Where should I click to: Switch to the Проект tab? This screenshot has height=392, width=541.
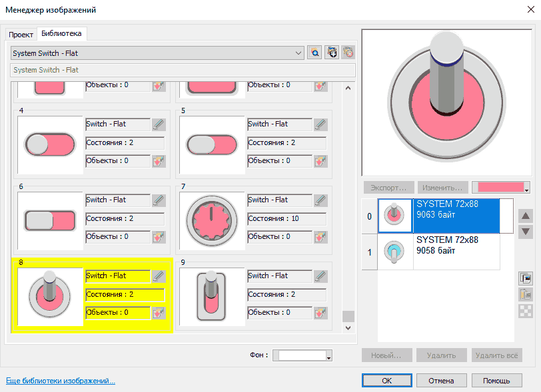coord(21,35)
